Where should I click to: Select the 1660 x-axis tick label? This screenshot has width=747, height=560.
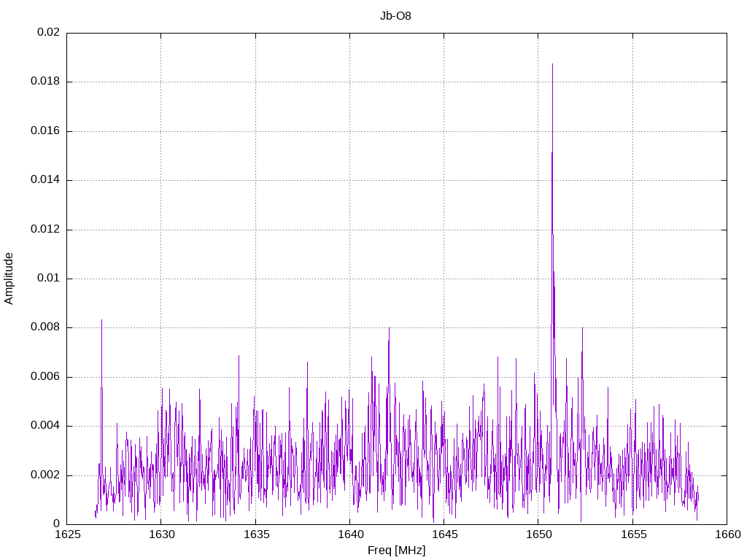(726, 536)
